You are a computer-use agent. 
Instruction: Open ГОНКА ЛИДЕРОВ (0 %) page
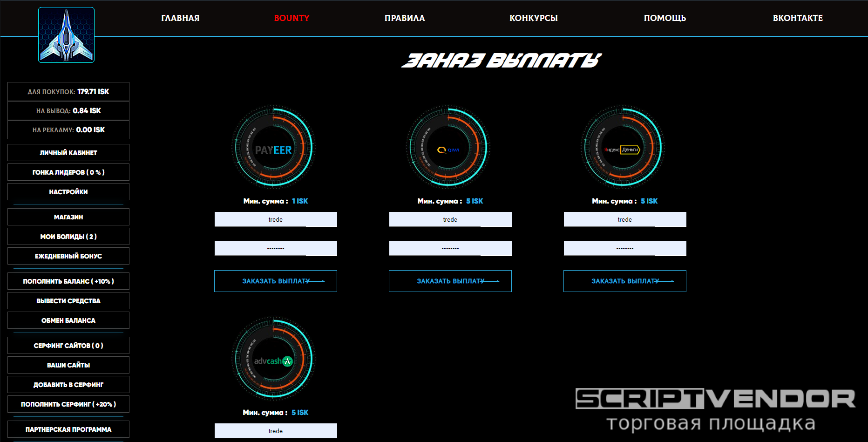pos(68,172)
